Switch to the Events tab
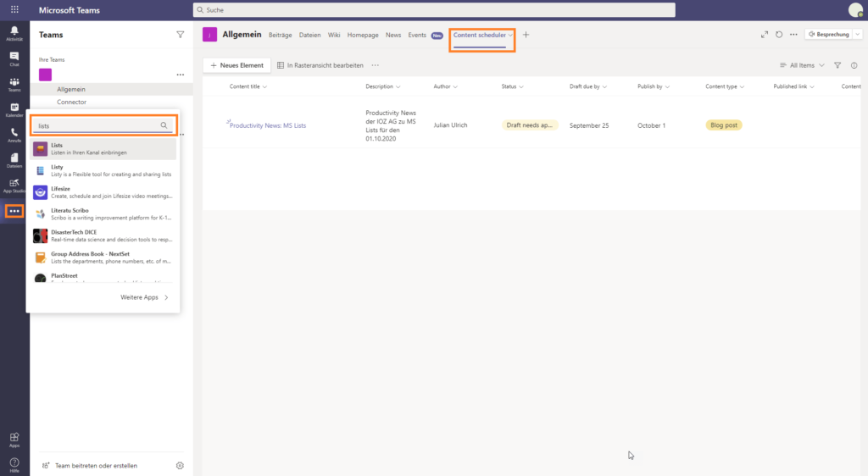Image resolution: width=868 pixels, height=476 pixels. (417, 35)
